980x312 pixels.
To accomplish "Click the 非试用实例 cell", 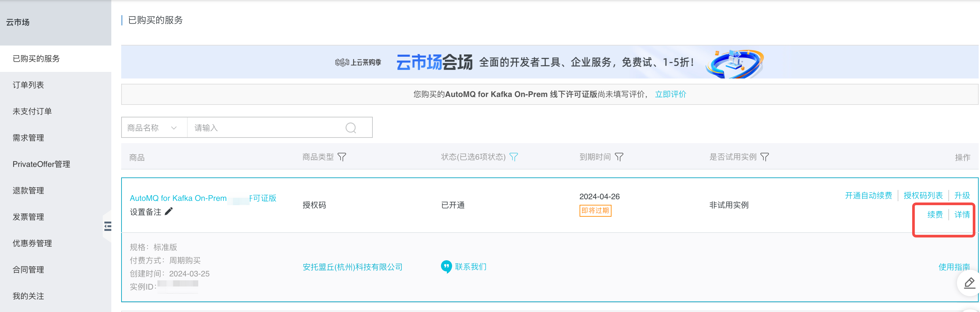I will (x=728, y=205).
